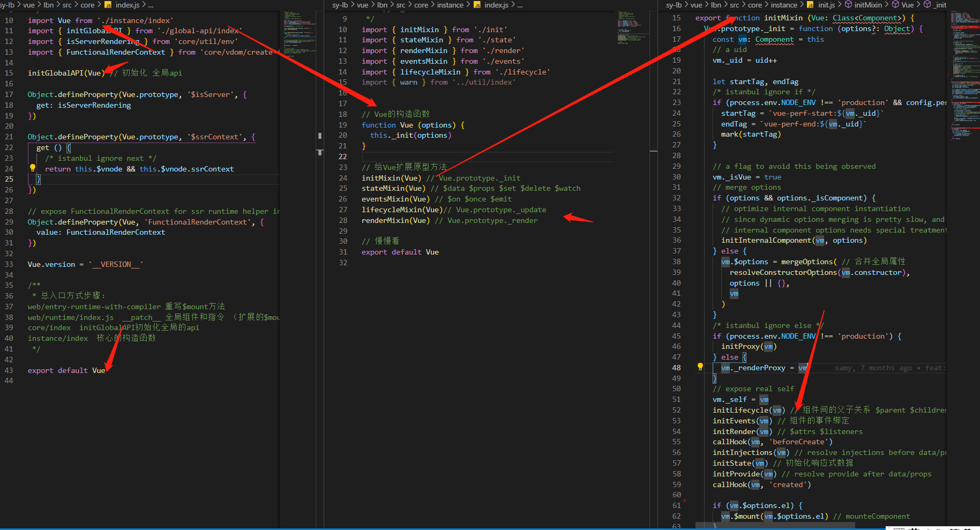Viewport: 980px width, 530px height.
Task: Click 'this._init(options)' in middle editor
Action: coord(411,135)
